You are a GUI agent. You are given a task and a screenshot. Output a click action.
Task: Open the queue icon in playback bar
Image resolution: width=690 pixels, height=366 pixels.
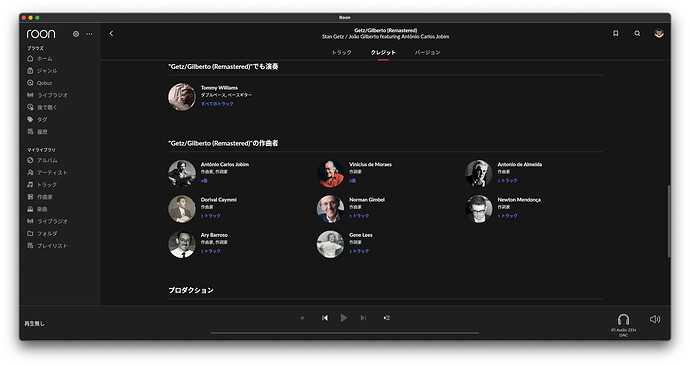386,318
